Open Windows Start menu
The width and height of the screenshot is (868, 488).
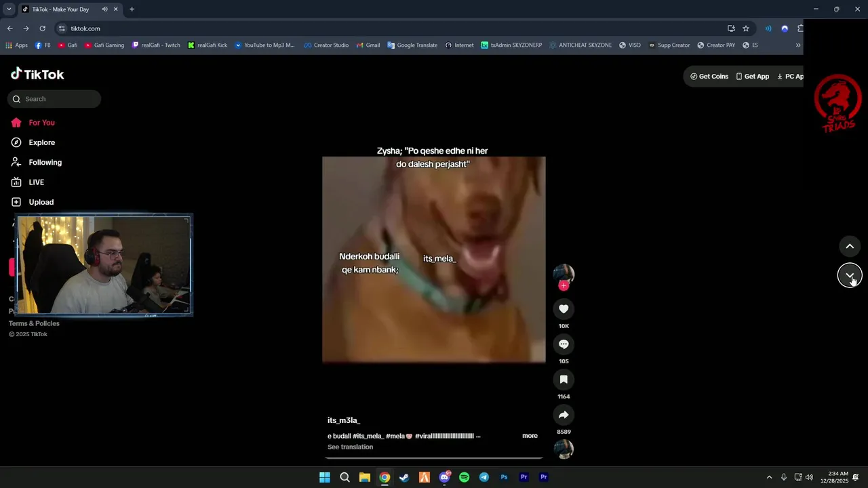tap(325, 477)
